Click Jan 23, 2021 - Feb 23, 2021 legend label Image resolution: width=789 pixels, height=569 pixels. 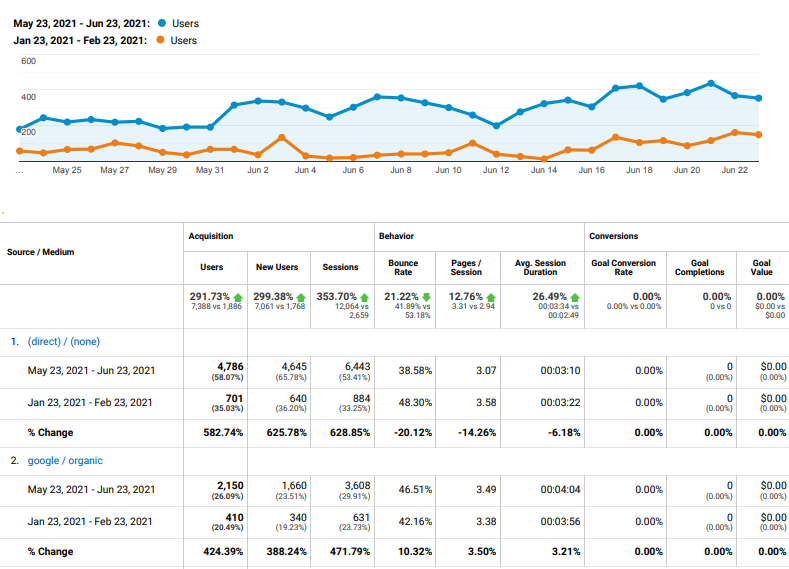tap(80, 40)
